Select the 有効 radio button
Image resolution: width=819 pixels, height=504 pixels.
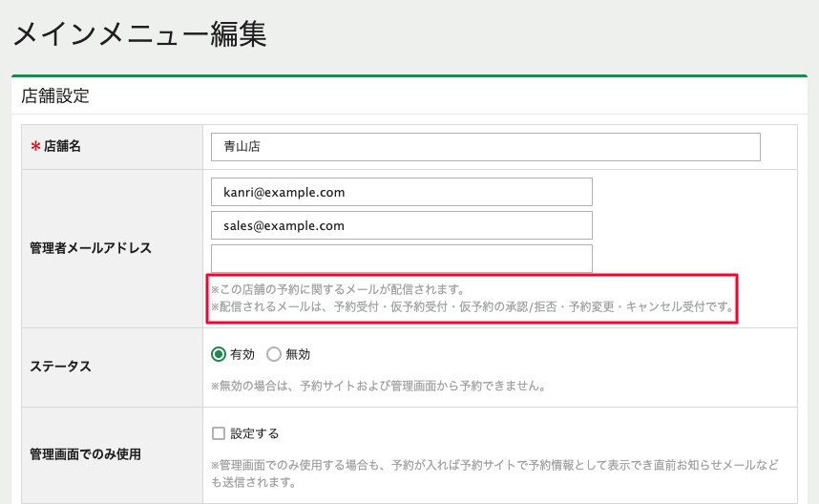pos(219,354)
